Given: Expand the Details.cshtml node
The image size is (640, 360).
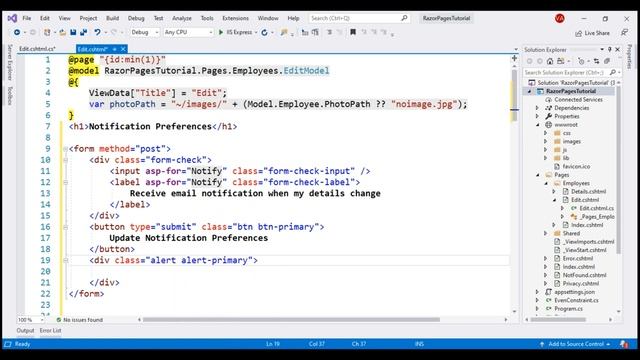Looking at the screenshot, I should coord(554,191).
